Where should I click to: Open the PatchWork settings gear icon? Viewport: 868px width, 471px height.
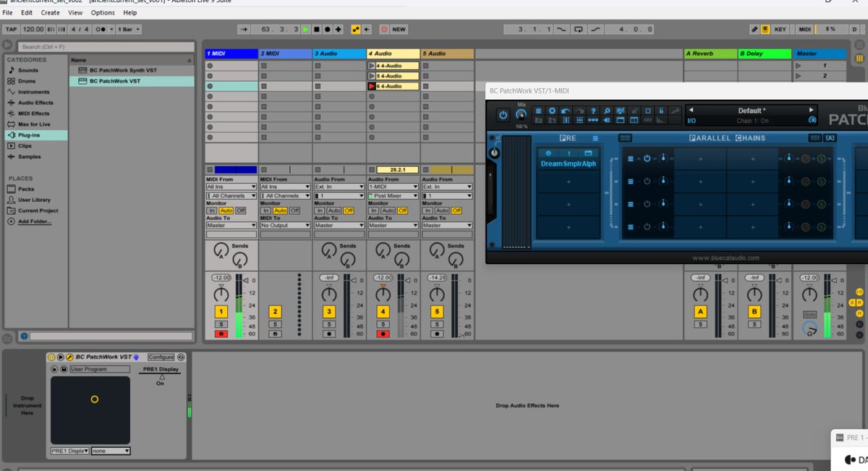click(552, 111)
